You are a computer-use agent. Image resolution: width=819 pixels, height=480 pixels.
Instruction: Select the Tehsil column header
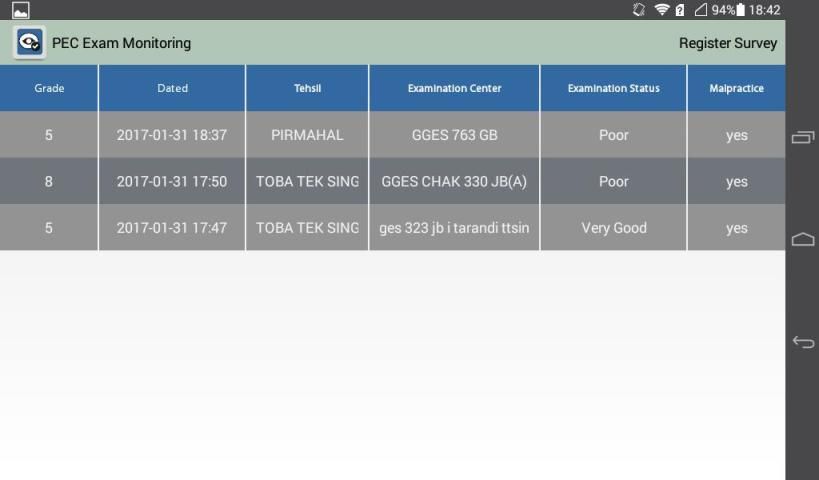tap(307, 88)
